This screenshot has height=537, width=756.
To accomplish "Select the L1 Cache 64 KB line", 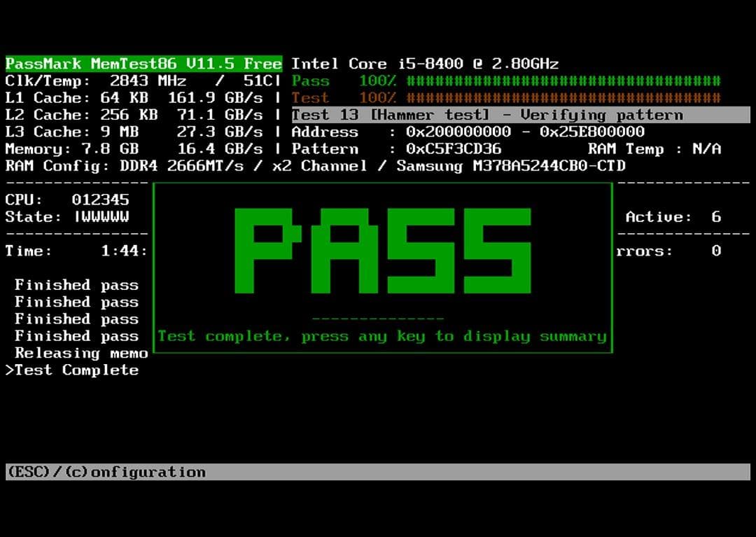I will 140,98.
